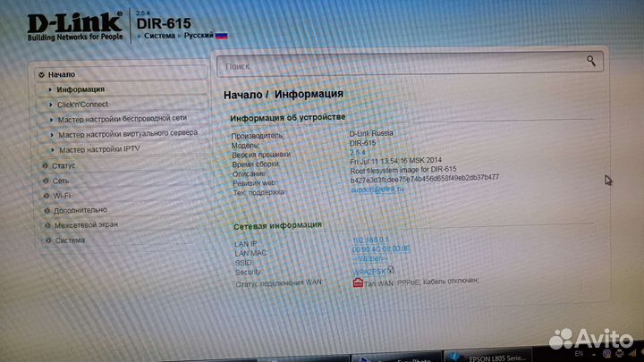The width and height of the screenshot is (644, 362).
Task: Click 'Root filesystem image for DIR-615' text
Action: coord(402,170)
